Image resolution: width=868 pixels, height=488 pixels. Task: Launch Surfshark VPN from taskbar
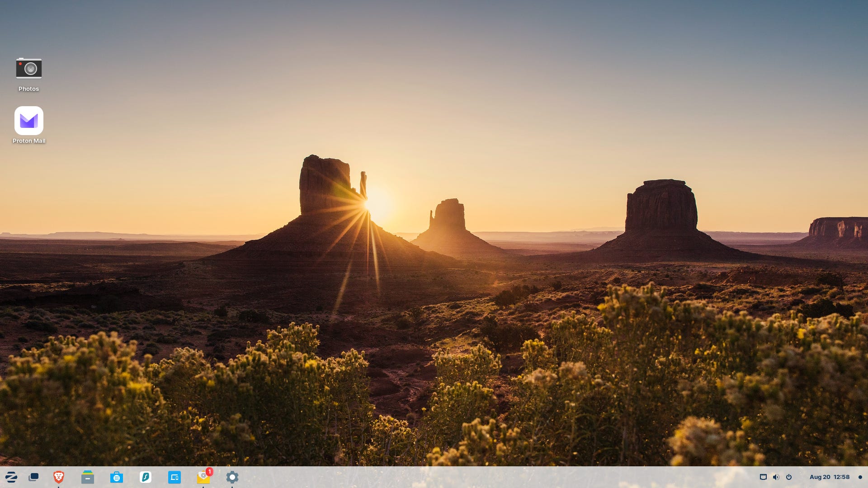click(x=146, y=477)
